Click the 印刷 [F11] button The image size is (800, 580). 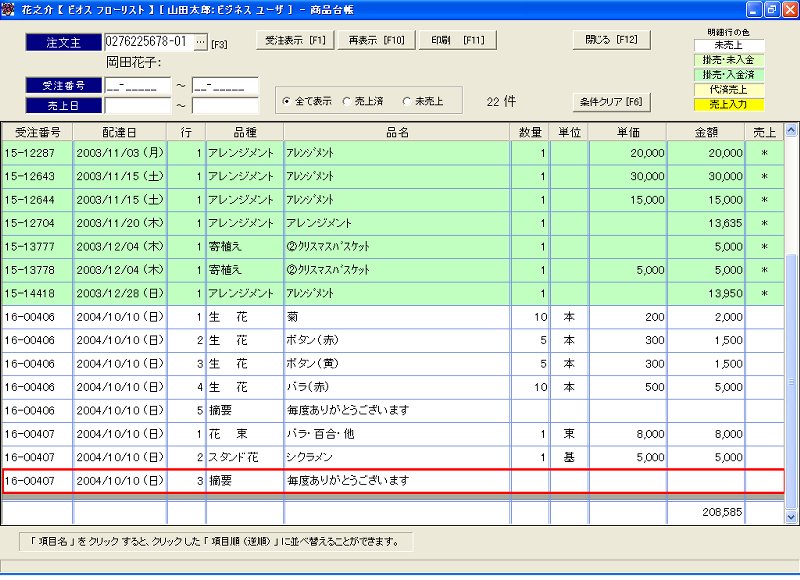coord(458,40)
